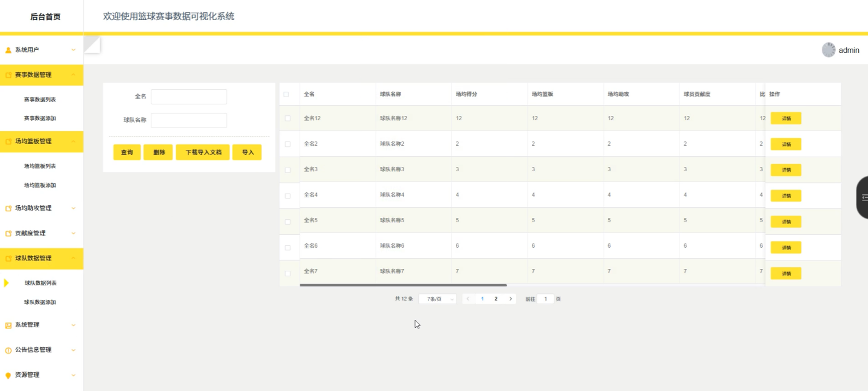Click the icon next to 贡献度管理

[x=9, y=233]
